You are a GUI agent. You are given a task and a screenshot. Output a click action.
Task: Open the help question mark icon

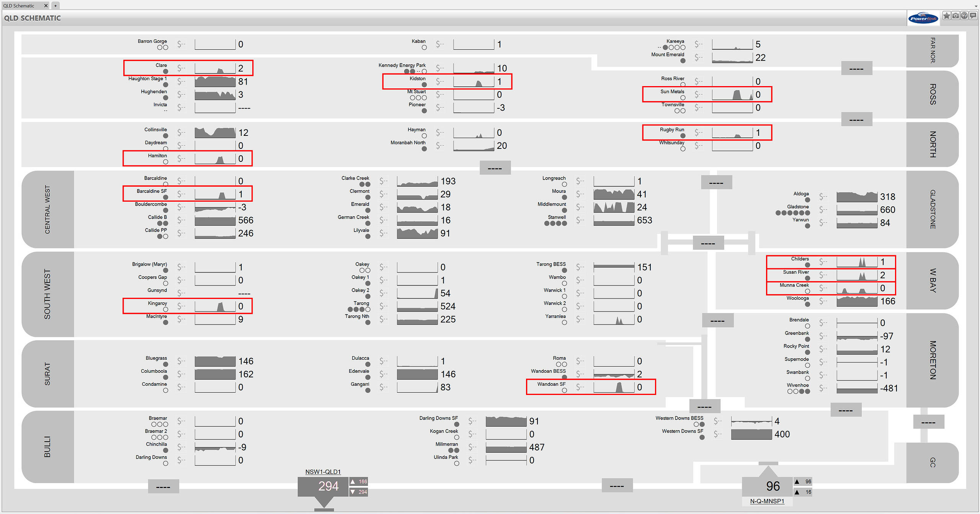tap(964, 16)
